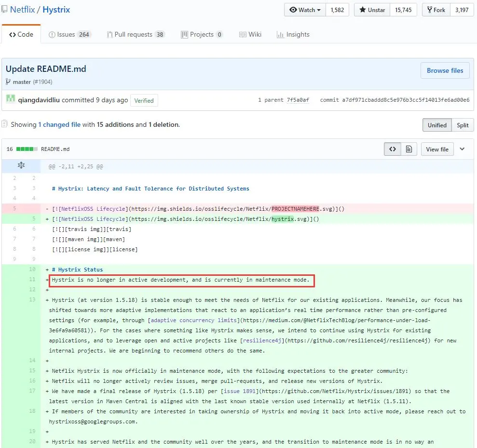Click the commit hash a7df971c text
The height and width of the screenshot is (448, 477).
pos(406,100)
